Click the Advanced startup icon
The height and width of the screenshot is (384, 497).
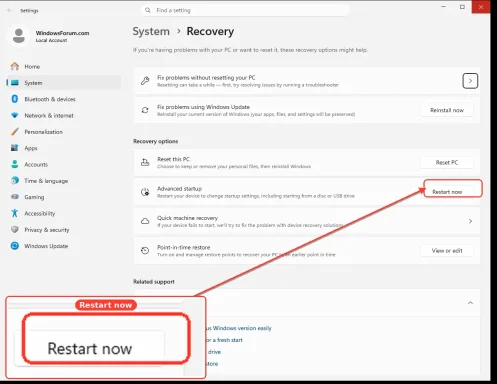point(145,192)
